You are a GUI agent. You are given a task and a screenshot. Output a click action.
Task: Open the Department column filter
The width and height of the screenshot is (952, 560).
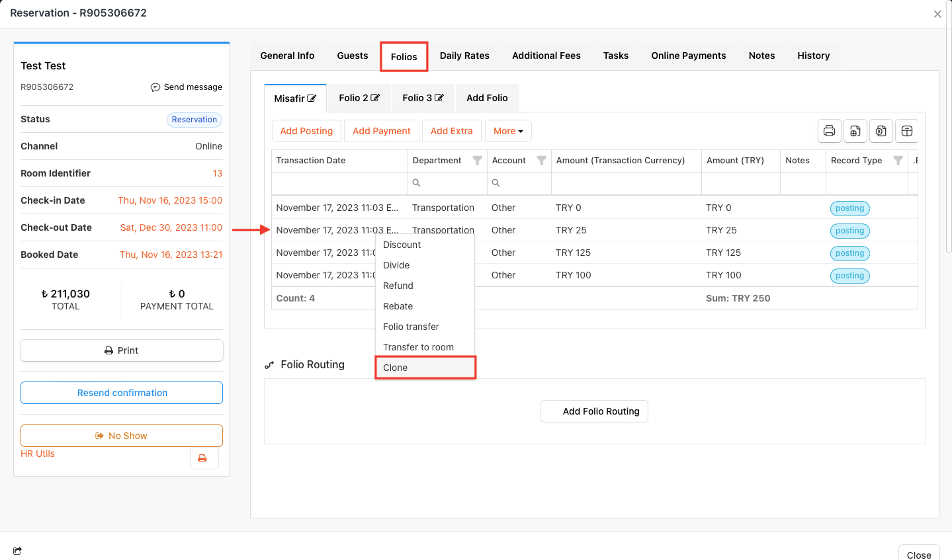coord(477,161)
